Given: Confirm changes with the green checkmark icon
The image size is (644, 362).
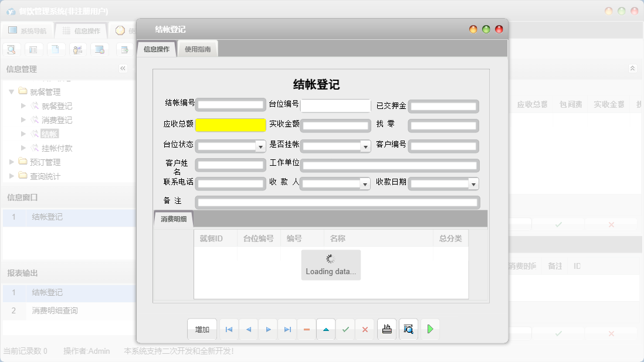Looking at the screenshot, I should coord(345,329).
